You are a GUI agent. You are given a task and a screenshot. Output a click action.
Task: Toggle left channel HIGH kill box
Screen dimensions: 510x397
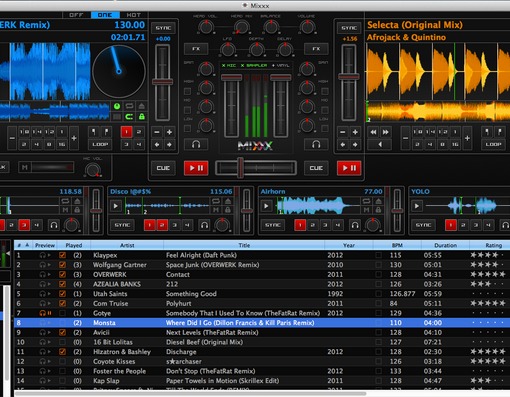point(188,91)
